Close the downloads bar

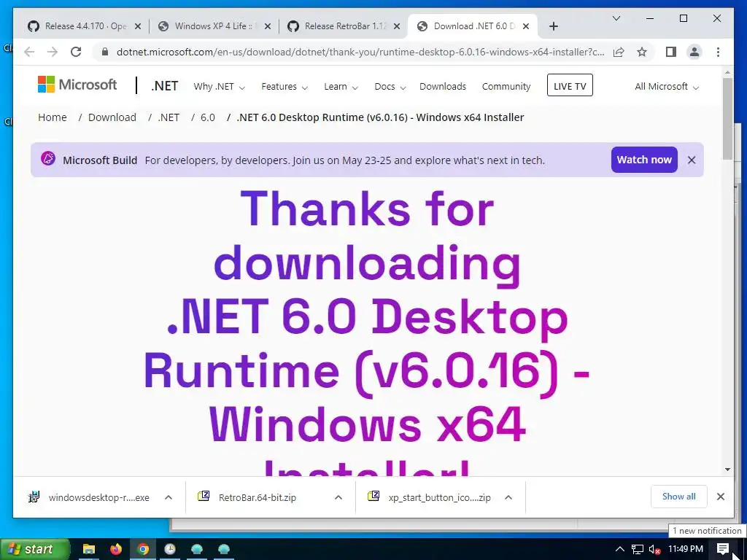click(720, 497)
